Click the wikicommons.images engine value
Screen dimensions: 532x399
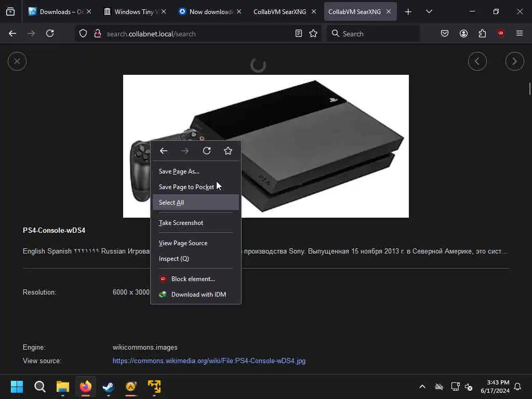pyautogui.click(x=145, y=348)
